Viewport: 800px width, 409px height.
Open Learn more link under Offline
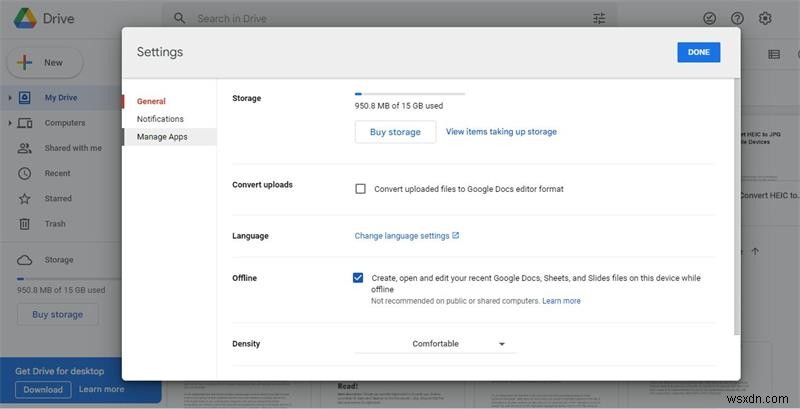[561, 301]
